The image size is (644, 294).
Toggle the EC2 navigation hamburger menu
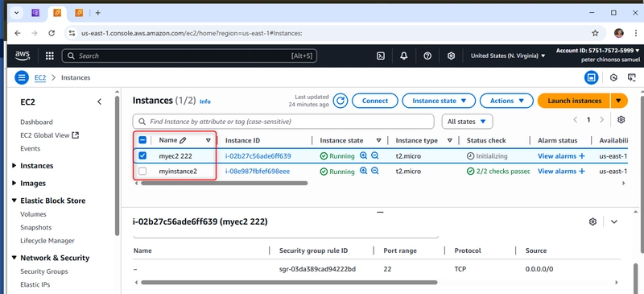click(x=22, y=77)
